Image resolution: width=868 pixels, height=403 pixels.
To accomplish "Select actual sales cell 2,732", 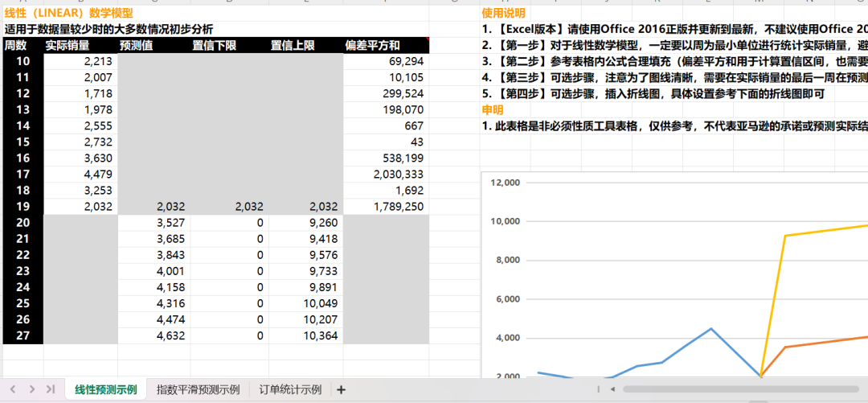I will click(x=81, y=142).
